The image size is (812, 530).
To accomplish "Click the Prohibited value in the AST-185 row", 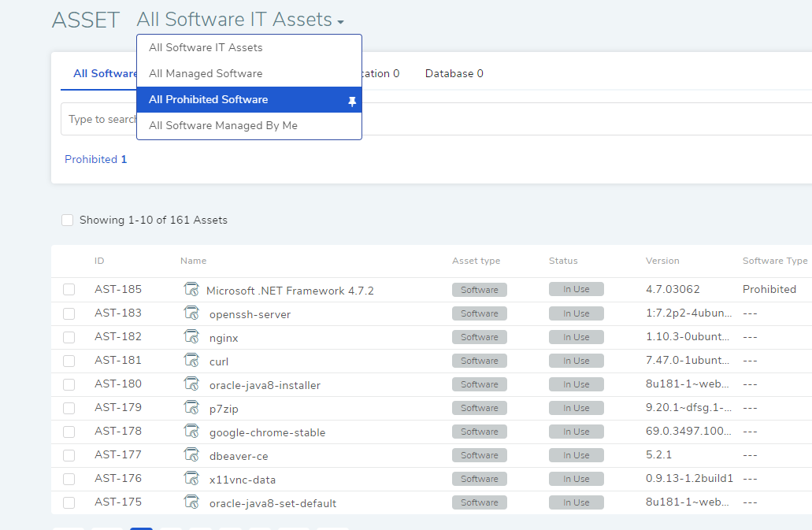I will tap(769, 289).
